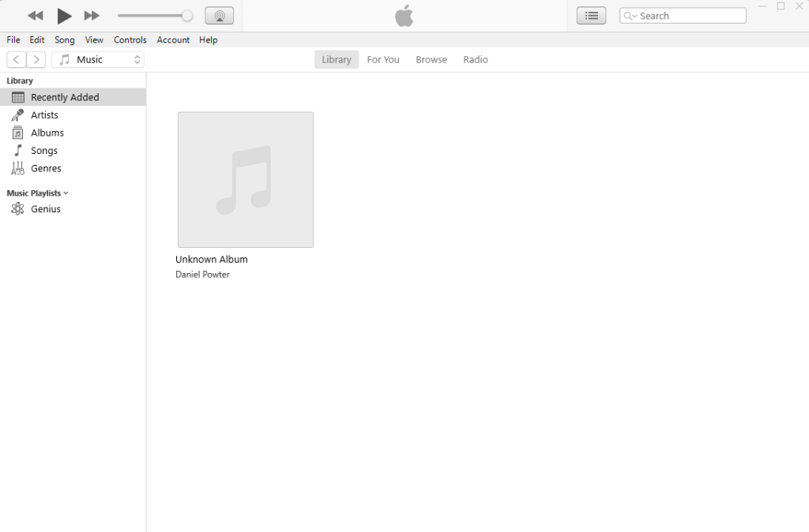Toggle playback with the Play button
Screen dimensions: 809x532
coord(64,15)
